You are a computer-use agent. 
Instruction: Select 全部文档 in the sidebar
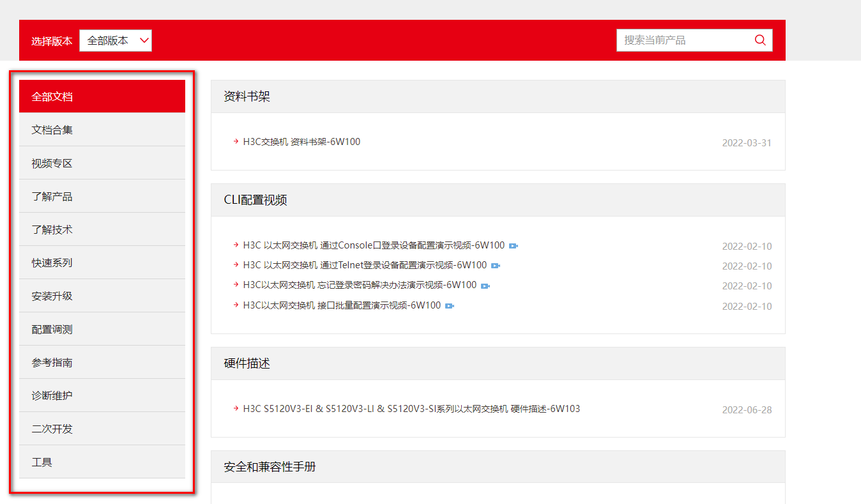[x=102, y=96]
